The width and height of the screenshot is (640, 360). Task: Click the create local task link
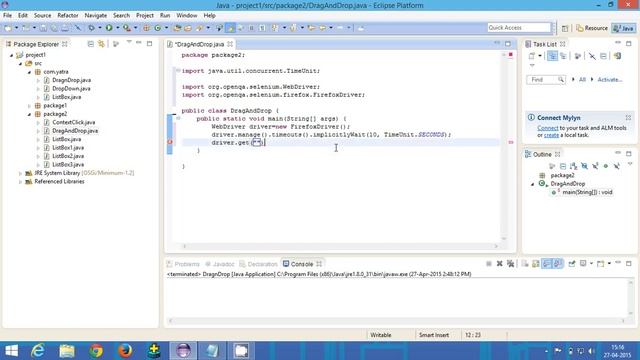pyautogui.click(x=551, y=135)
